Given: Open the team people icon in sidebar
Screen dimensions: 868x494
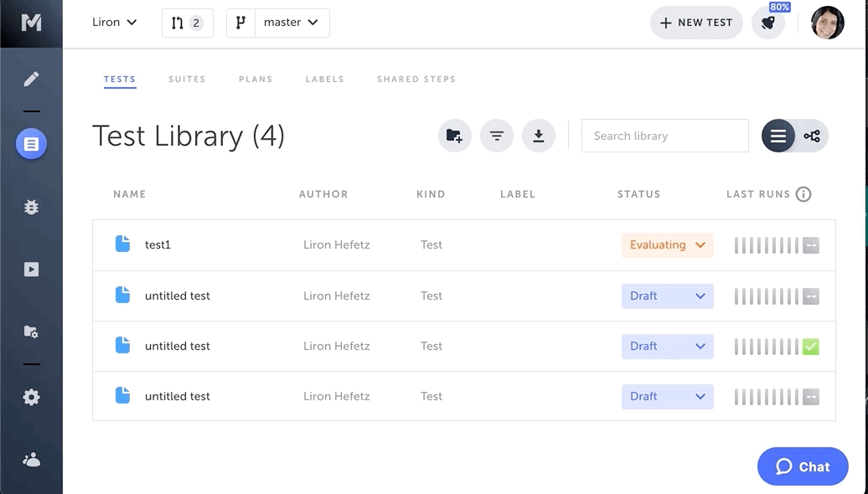Looking at the screenshot, I should 31,460.
